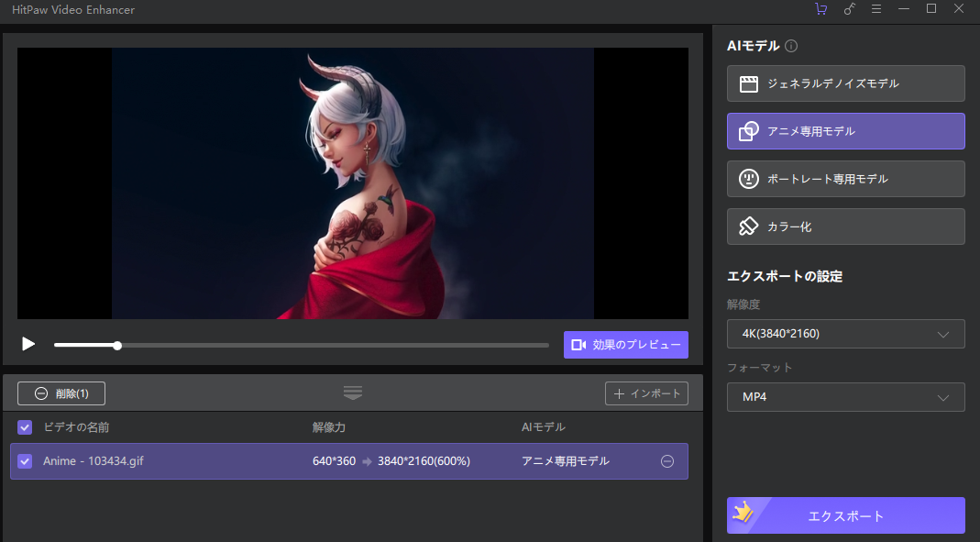
Task: Click the Anime - 103434.gif file name
Action: (x=94, y=460)
